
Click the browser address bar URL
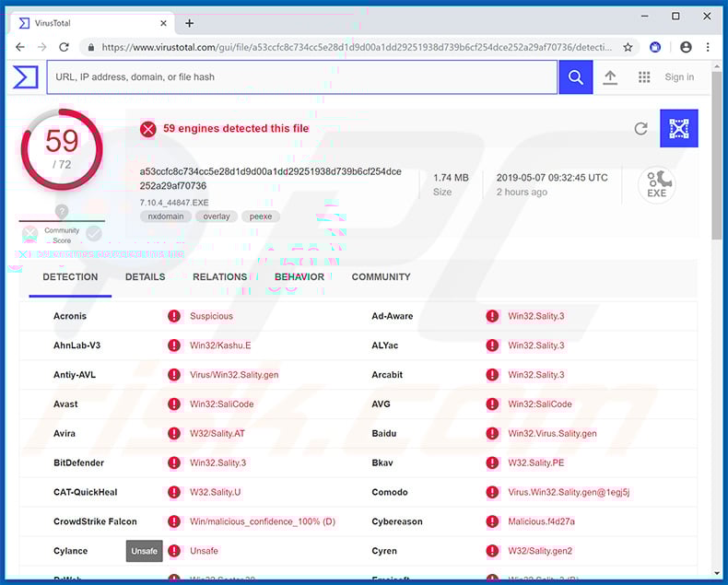click(x=357, y=47)
